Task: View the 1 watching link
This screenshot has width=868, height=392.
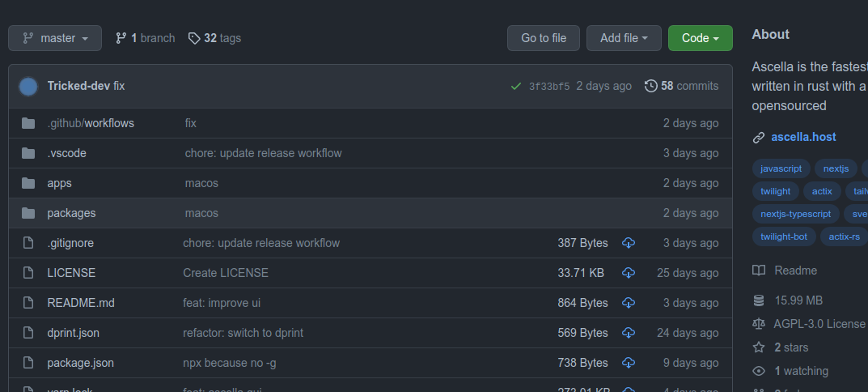Action: [x=802, y=371]
